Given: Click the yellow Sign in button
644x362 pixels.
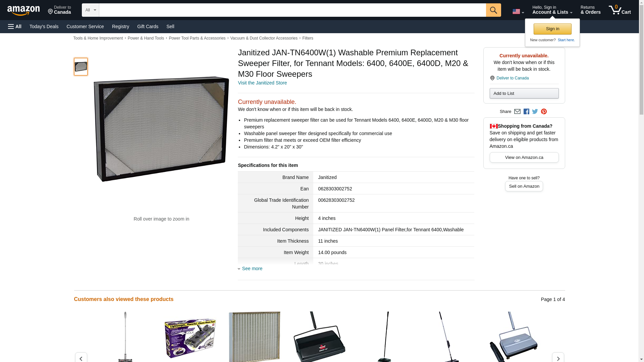Looking at the screenshot, I should [552, 29].
